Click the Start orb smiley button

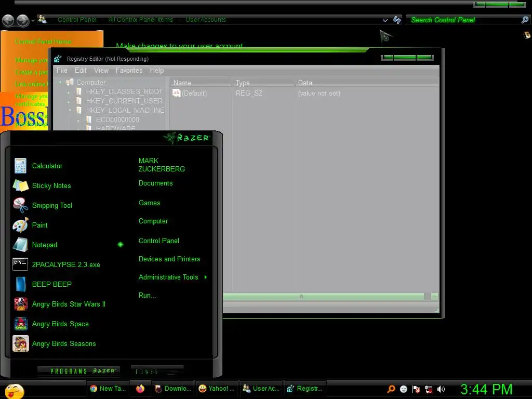coord(14,391)
